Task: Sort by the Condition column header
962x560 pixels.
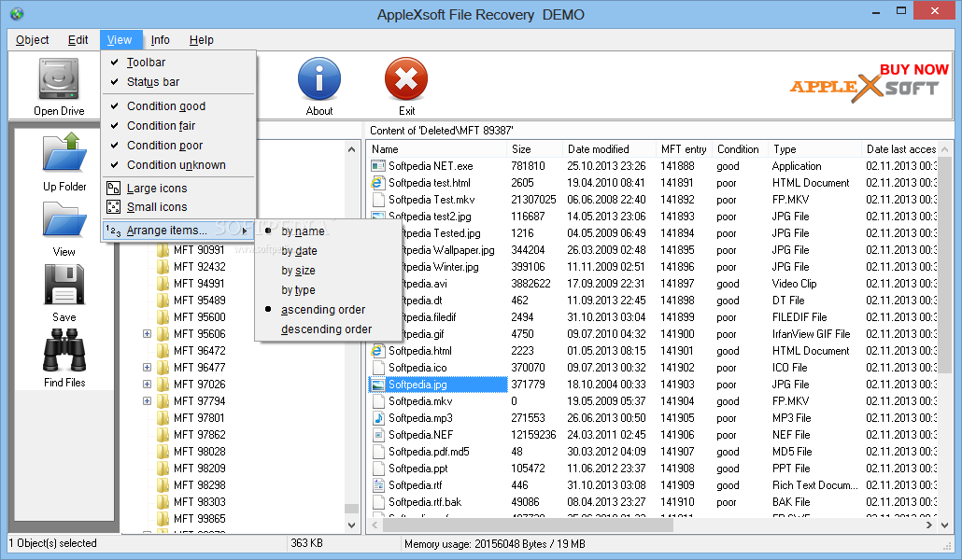Action: click(741, 149)
